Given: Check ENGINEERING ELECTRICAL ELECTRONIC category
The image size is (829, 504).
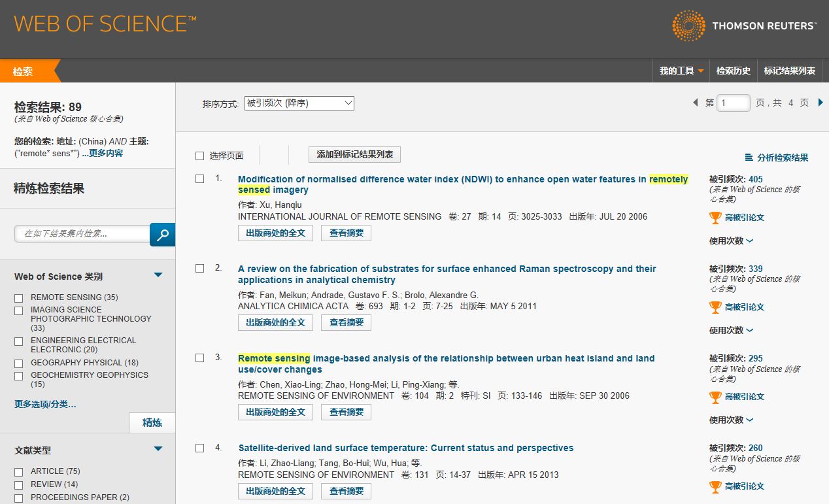Looking at the screenshot, I should click(x=19, y=341).
